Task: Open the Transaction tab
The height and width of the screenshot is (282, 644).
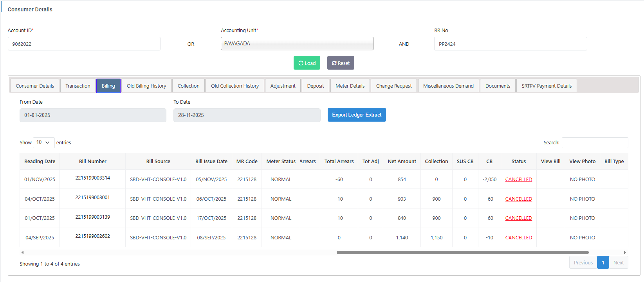Action: pyautogui.click(x=78, y=86)
